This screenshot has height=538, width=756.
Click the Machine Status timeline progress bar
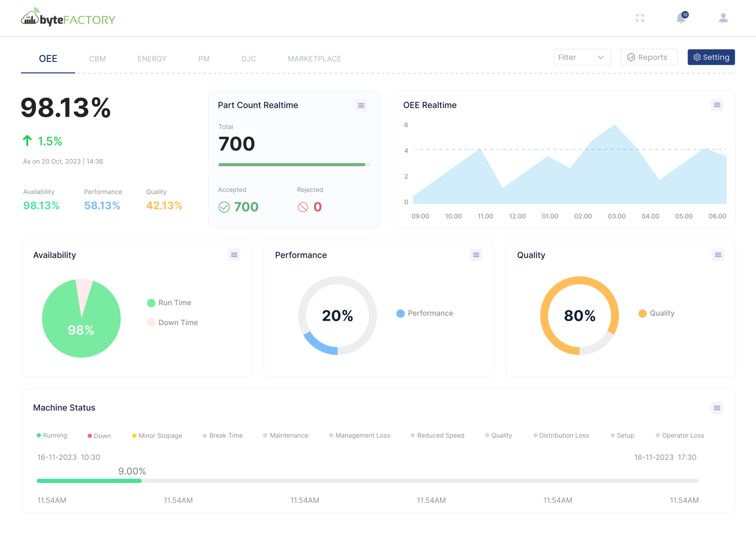[367, 481]
